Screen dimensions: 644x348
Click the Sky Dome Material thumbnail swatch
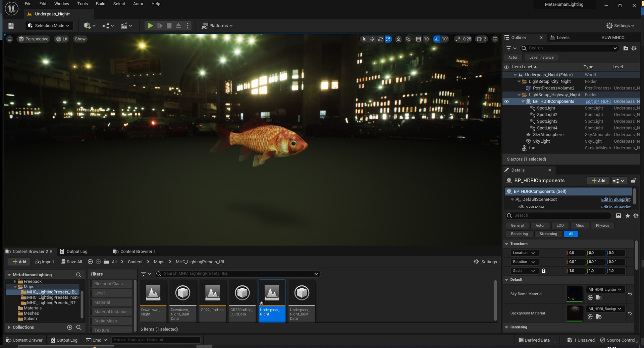(574, 294)
